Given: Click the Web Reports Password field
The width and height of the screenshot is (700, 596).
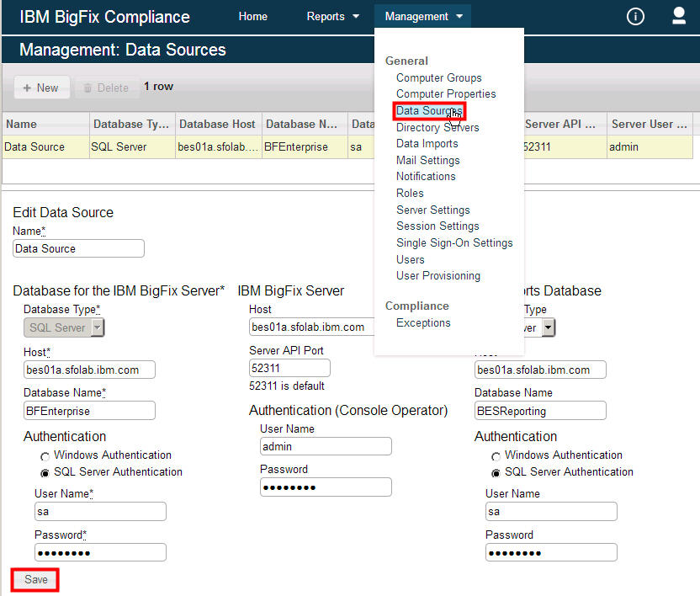Looking at the screenshot, I should pos(551,553).
